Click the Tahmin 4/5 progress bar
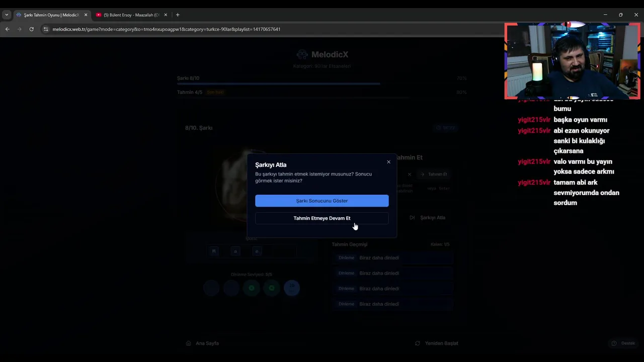The image size is (644, 362). coord(322,98)
